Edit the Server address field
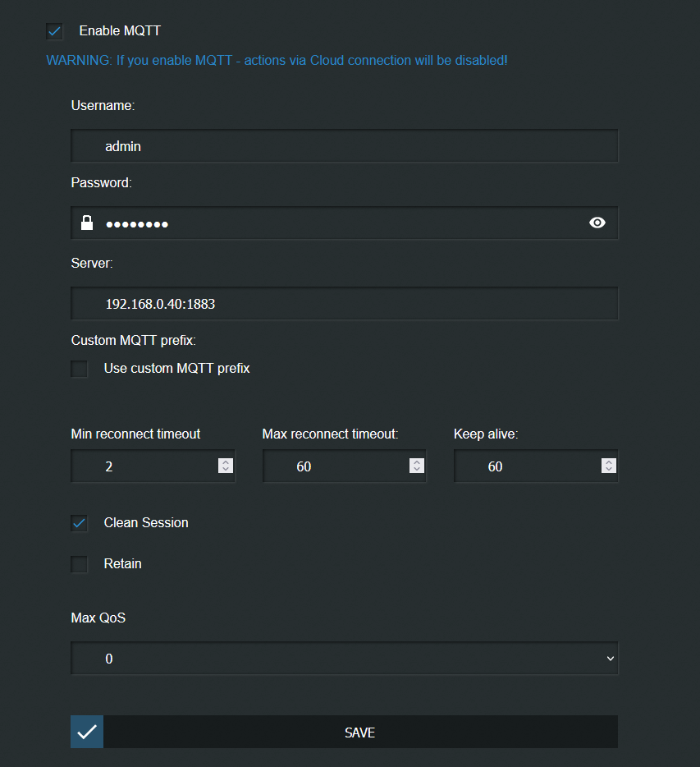700x767 pixels. 344,304
